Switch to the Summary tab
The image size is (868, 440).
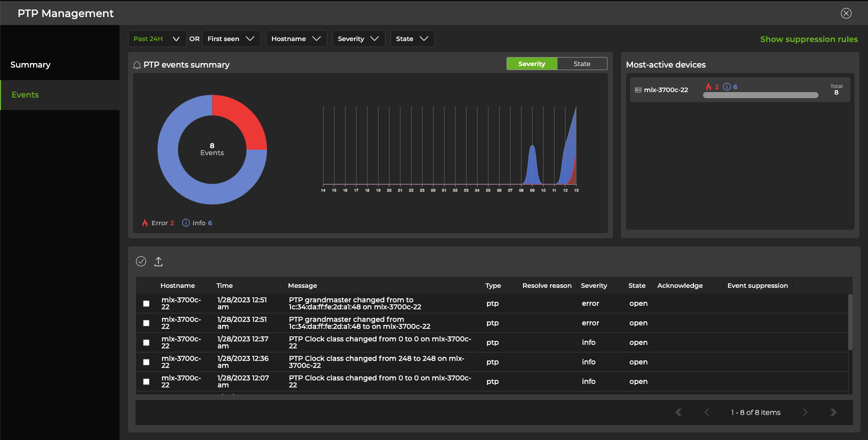point(30,65)
